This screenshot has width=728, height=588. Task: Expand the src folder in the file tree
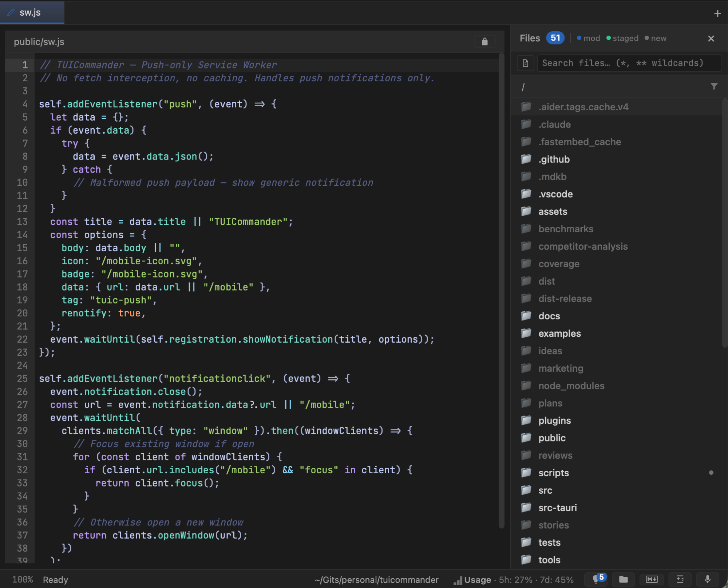click(x=545, y=490)
